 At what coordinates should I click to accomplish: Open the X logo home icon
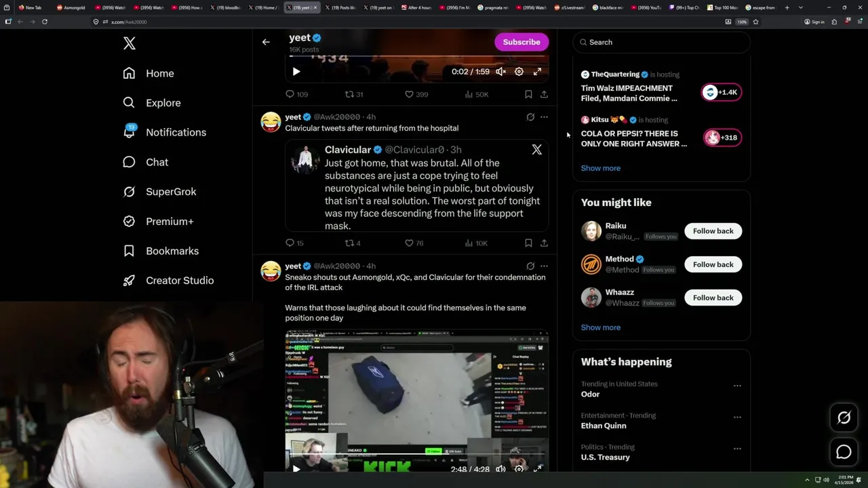pos(129,43)
